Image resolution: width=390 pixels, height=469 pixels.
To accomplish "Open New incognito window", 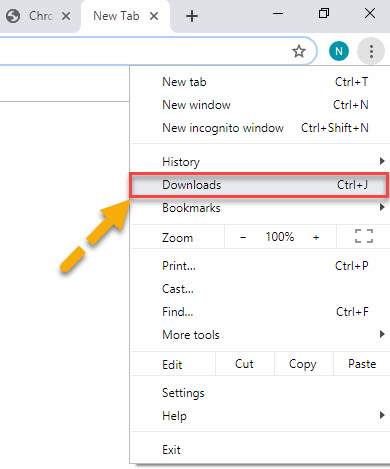I will 260,128.
